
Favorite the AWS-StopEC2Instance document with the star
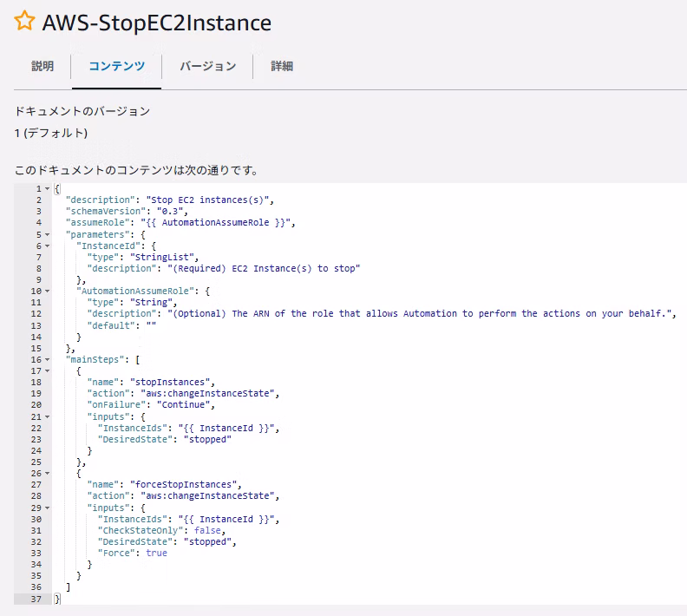[24, 22]
